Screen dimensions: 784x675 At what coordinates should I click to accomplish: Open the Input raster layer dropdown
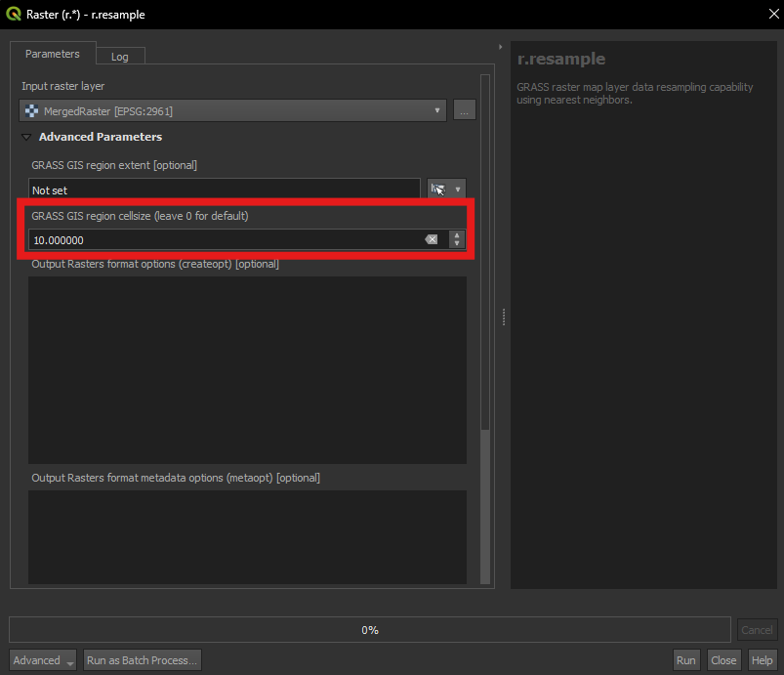coord(232,111)
